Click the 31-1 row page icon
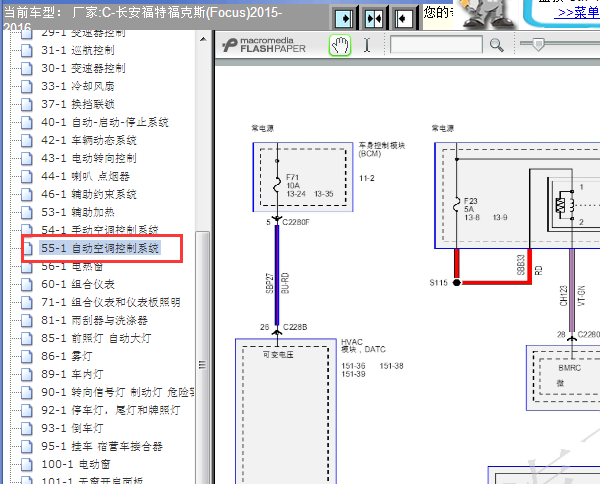This screenshot has height=484, width=600. [27, 50]
